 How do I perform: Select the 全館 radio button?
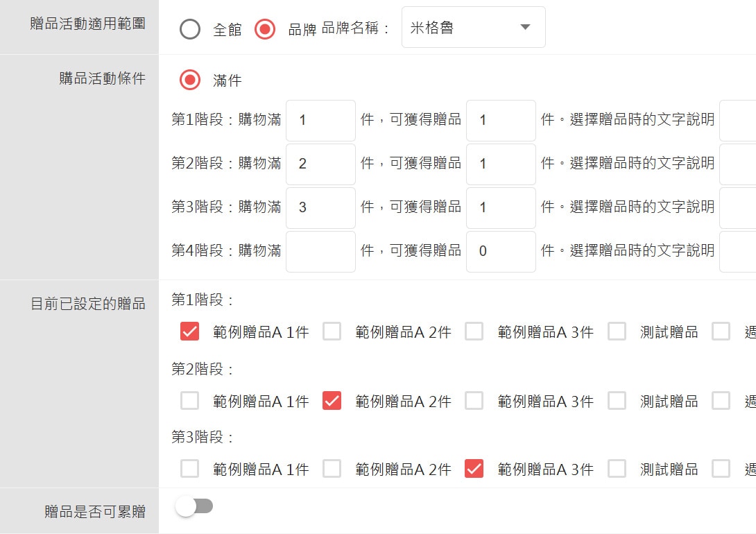click(x=190, y=29)
